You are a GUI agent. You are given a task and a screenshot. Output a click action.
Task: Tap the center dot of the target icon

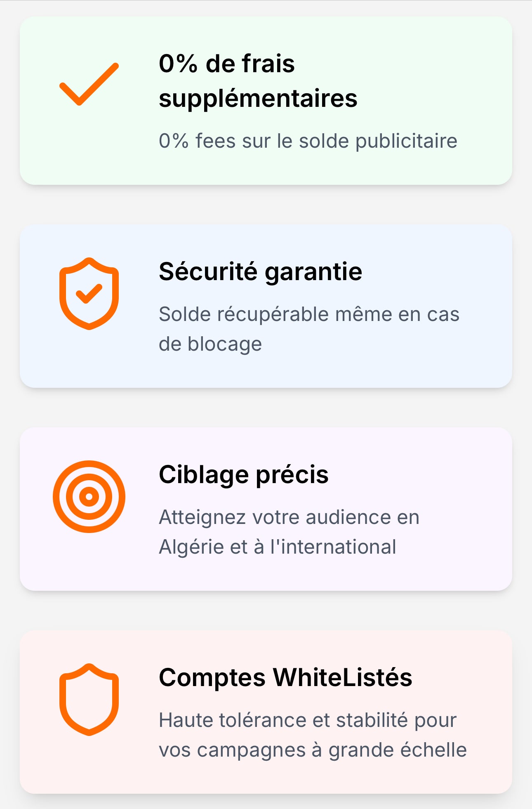coord(89,496)
